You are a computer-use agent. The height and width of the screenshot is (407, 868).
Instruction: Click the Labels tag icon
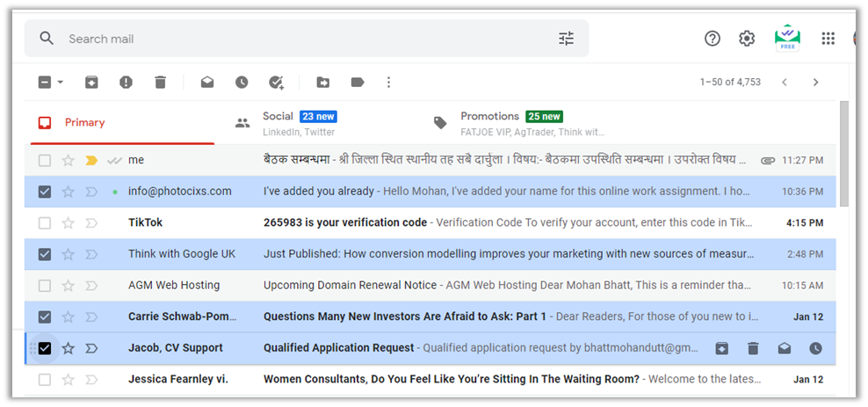click(358, 82)
